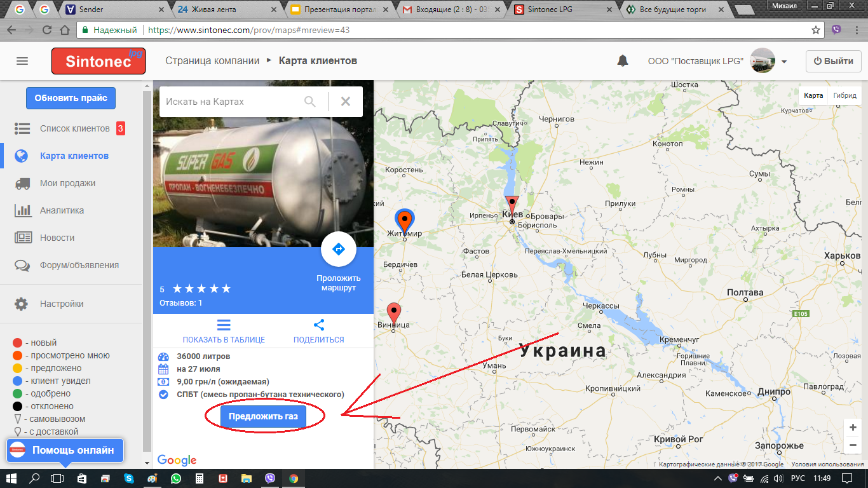Open the hamburger navigation menu
Image resolution: width=868 pixels, height=488 pixels.
22,61
